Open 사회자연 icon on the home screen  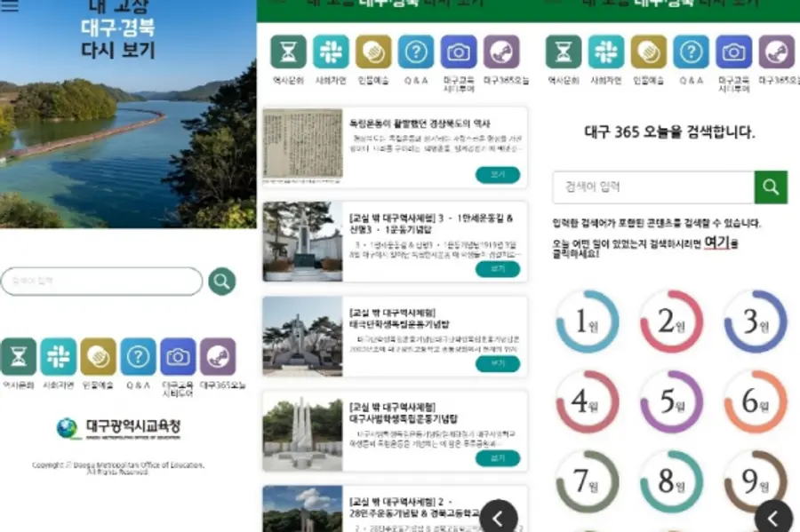tap(58, 356)
